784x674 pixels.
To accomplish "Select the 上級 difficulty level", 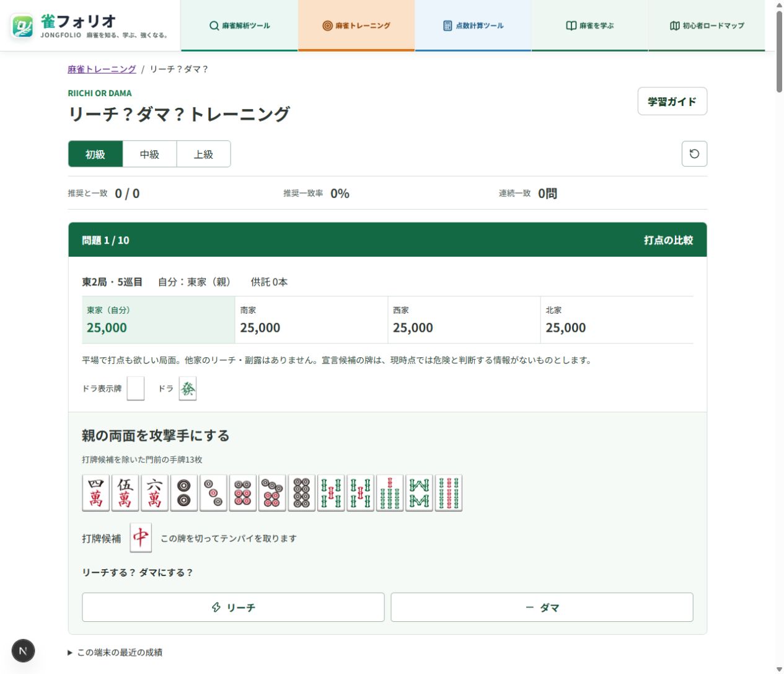I will 204,154.
